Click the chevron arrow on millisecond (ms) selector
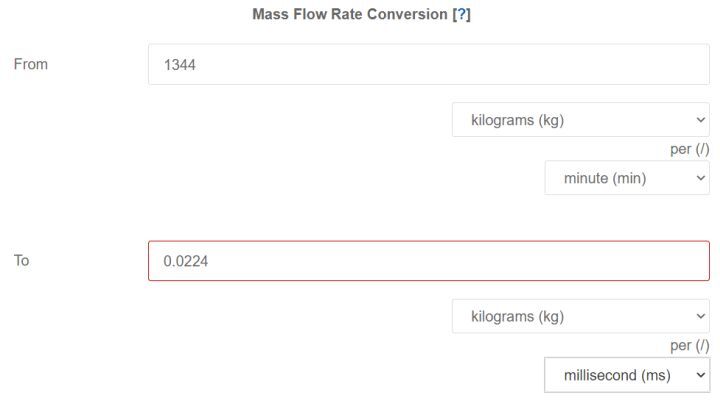 coord(697,375)
